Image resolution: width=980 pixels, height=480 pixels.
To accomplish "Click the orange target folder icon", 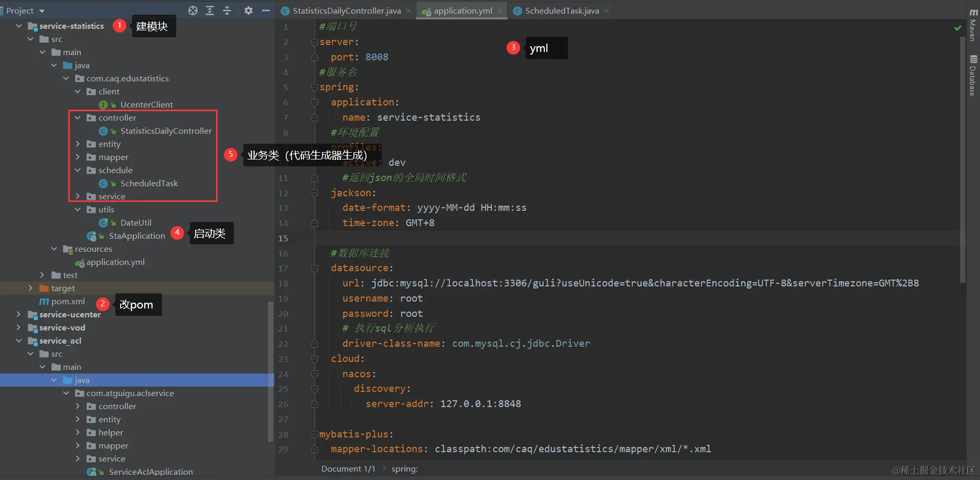I will pyautogui.click(x=44, y=289).
